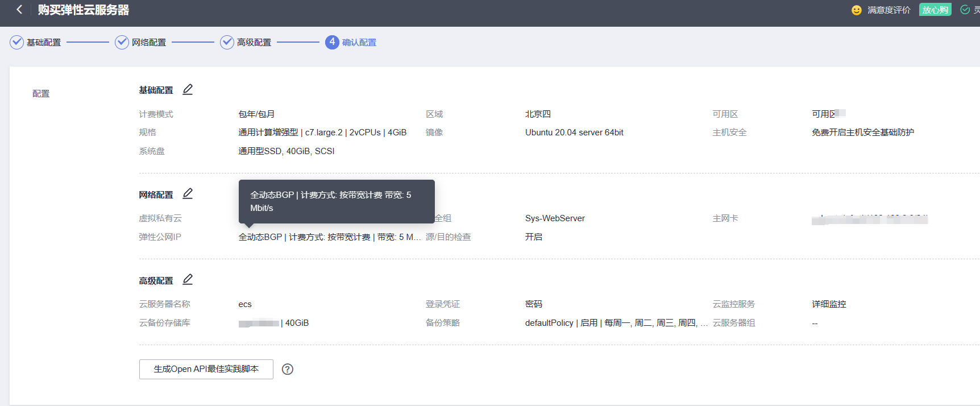Click the 主网卡 label
Image resolution: width=980 pixels, height=406 pixels.
click(725, 218)
